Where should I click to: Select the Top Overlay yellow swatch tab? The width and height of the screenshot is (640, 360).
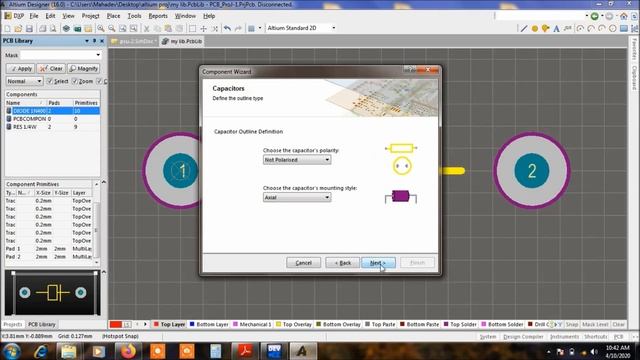[293, 324]
